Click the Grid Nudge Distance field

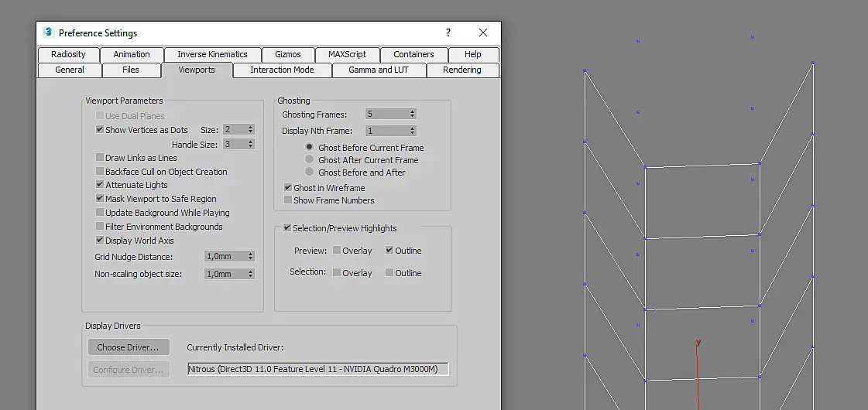tap(225, 256)
